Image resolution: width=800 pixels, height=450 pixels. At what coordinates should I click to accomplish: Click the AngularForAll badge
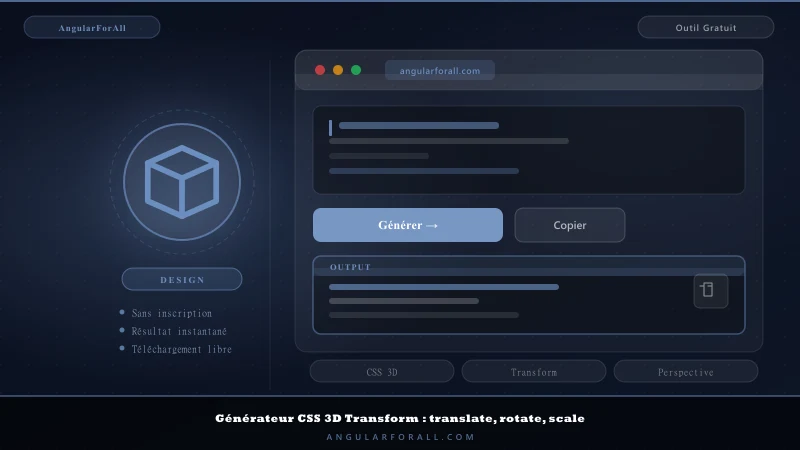click(x=92, y=28)
